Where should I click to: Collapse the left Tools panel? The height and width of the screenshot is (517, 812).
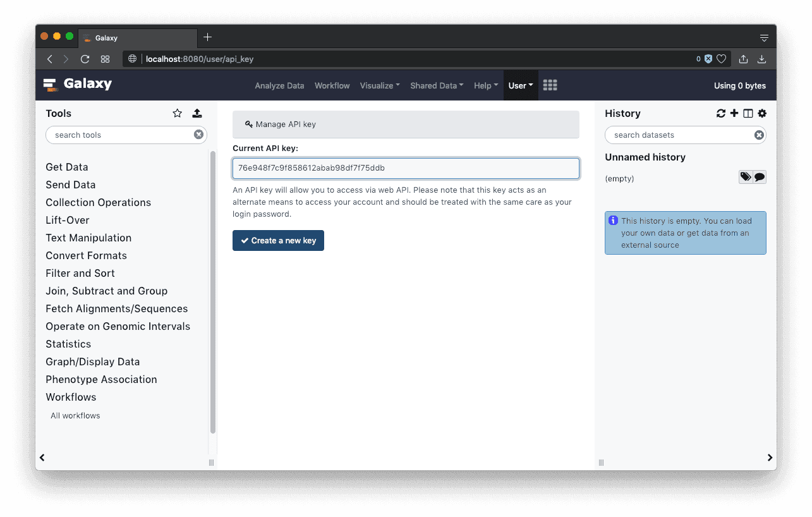(42, 458)
